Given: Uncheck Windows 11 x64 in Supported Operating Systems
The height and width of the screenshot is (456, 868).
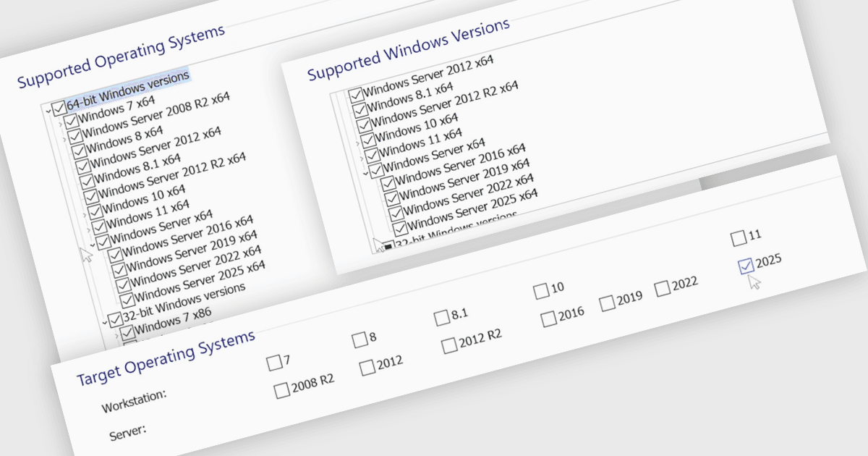Looking at the screenshot, I should tap(99, 226).
